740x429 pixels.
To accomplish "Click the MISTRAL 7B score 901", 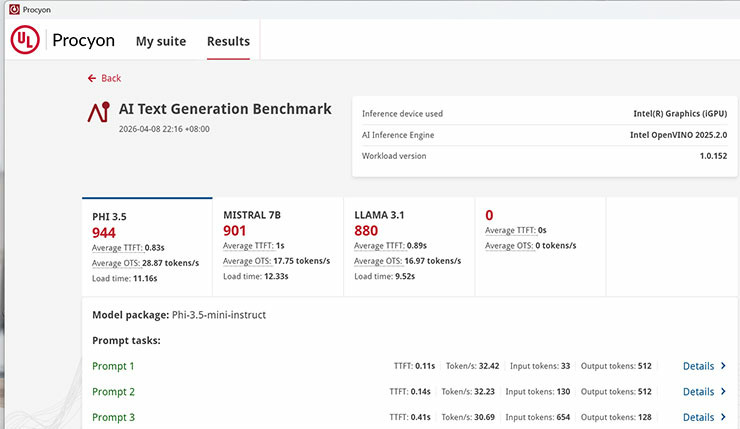I will click(x=235, y=231).
